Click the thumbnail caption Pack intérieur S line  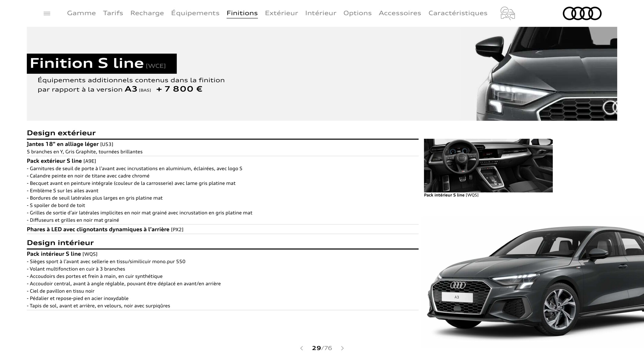pyautogui.click(x=451, y=195)
